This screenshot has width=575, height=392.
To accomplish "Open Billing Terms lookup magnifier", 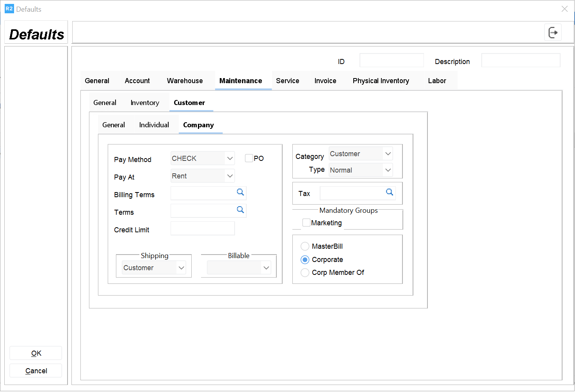I will coord(240,192).
